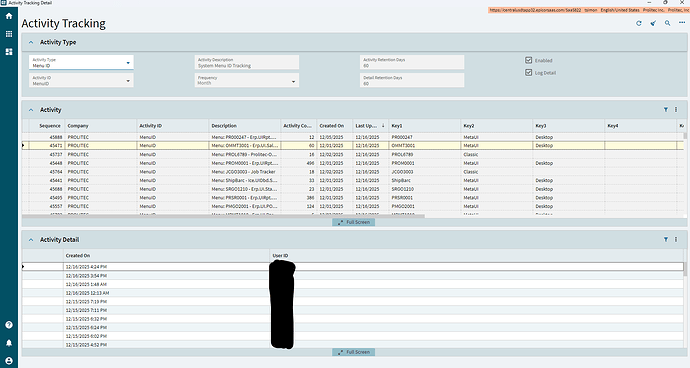Click the Created On header in Activity Detail
690x368 pixels.
pyautogui.click(x=166, y=255)
